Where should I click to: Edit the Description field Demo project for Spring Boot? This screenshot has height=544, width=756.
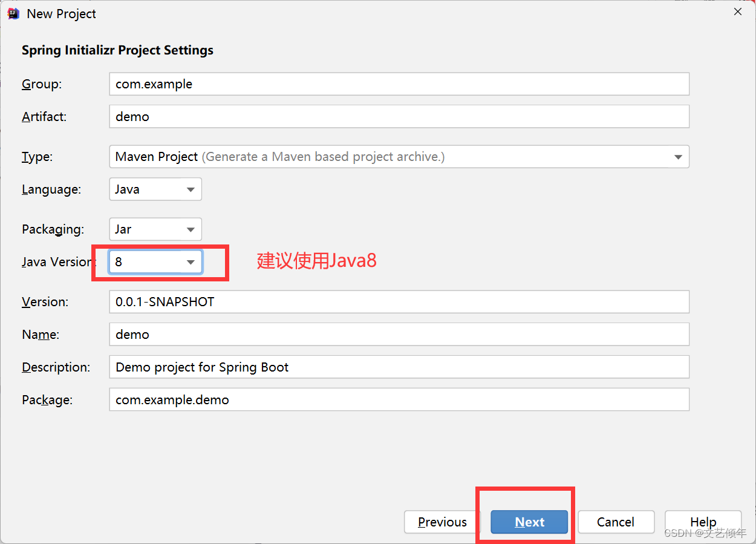(x=399, y=367)
